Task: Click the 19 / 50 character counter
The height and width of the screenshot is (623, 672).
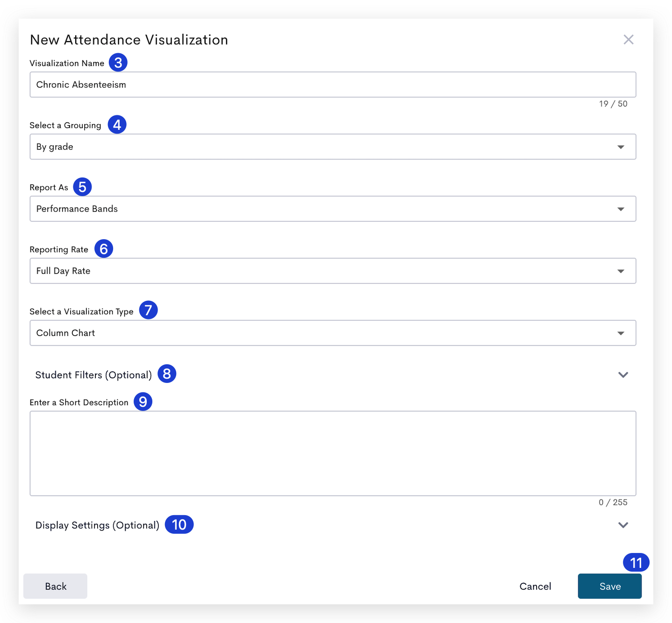Action: tap(613, 104)
